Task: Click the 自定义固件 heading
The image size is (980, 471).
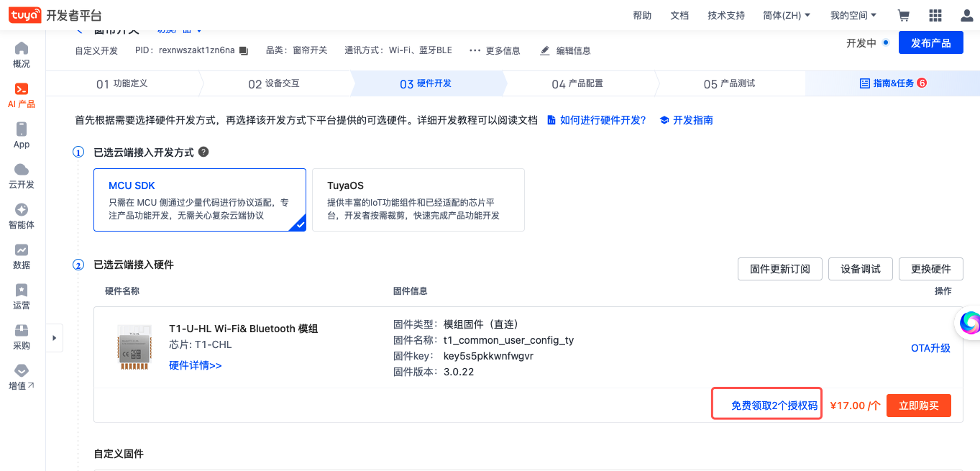Action: [119, 454]
